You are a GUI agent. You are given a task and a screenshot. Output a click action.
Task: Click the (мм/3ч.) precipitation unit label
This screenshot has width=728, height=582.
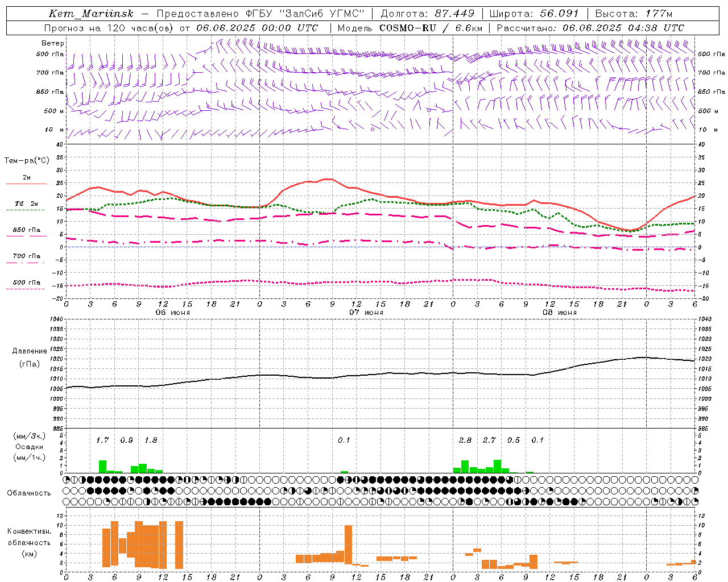click(30, 436)
